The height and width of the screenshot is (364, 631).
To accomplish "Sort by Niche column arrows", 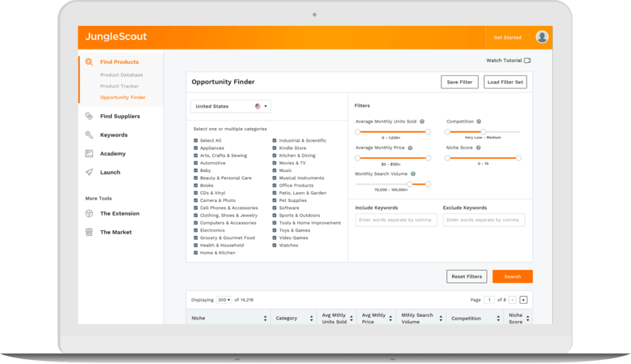I will point(265,318).
